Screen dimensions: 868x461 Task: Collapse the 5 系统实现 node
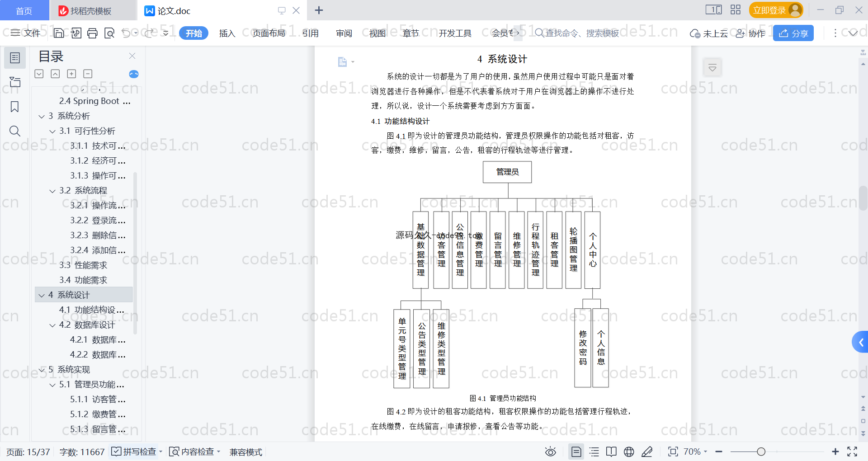point(42,370)
